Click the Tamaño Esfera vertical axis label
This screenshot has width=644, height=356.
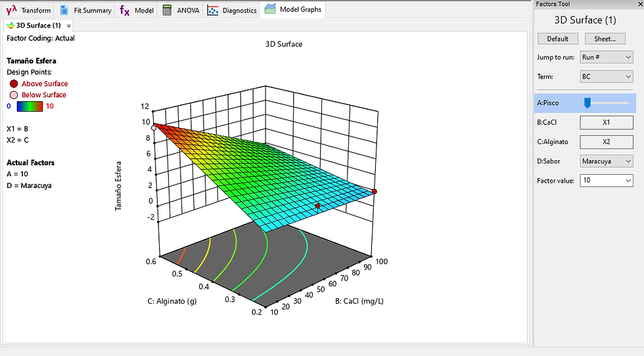pos(118,186)
